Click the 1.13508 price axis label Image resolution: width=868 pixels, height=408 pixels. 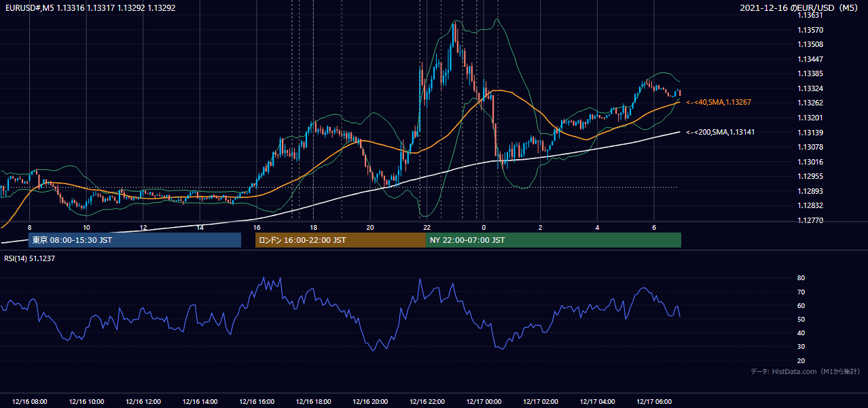tap(811, 44)
